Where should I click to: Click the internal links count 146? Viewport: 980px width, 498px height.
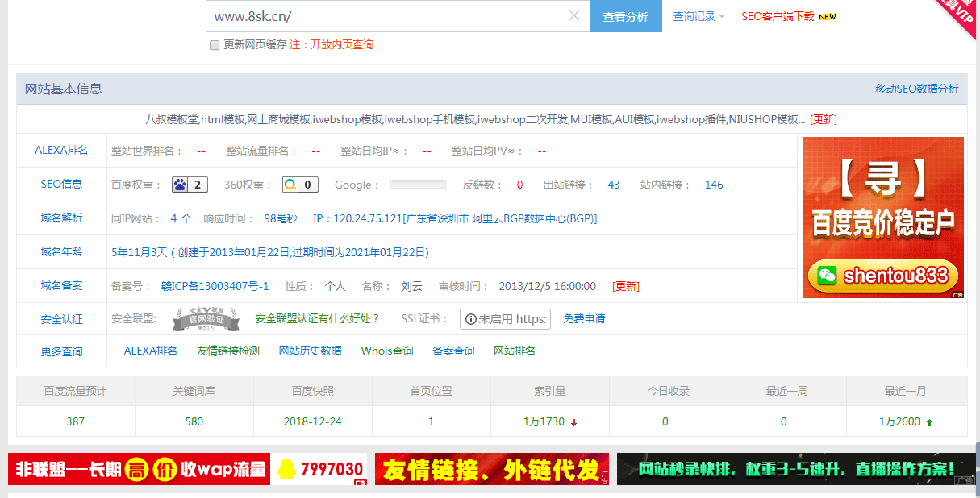coord(714,185)
